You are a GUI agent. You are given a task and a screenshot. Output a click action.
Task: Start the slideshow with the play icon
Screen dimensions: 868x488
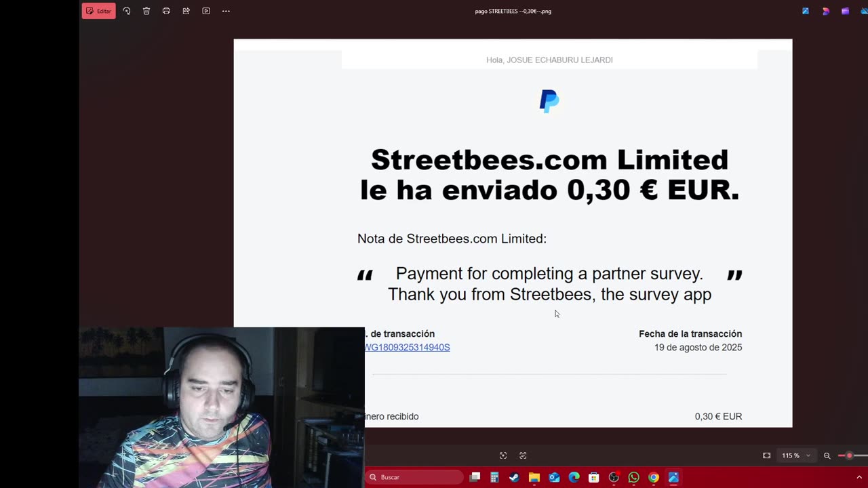(x=206, y=11)
